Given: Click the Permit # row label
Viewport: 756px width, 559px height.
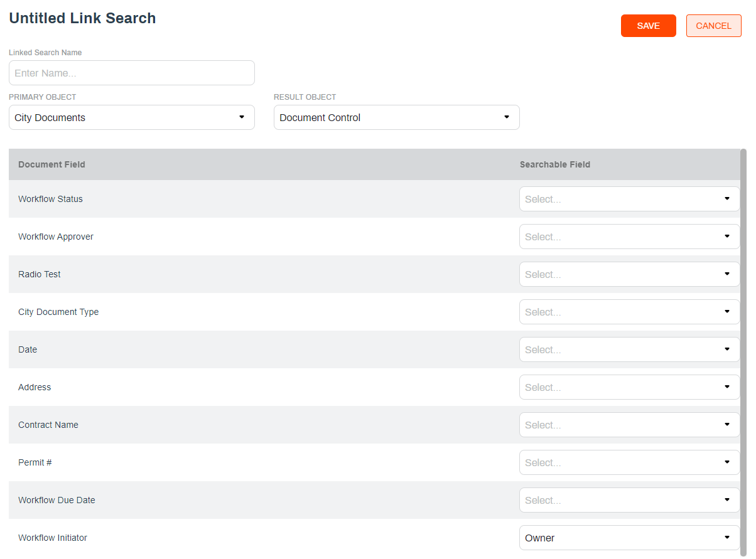Looking at the screenshot, I should 35,462.
